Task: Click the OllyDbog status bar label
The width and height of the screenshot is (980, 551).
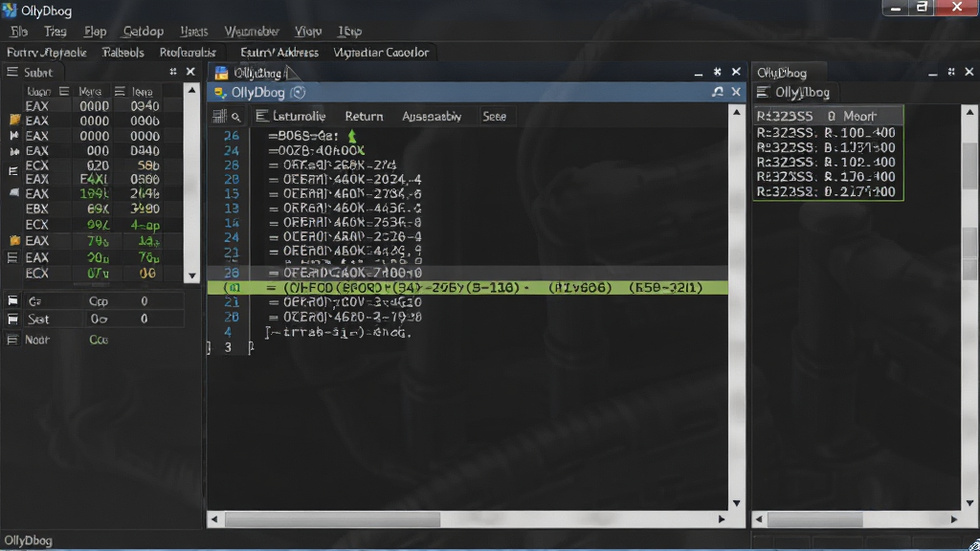Action: tap(28, 540)
